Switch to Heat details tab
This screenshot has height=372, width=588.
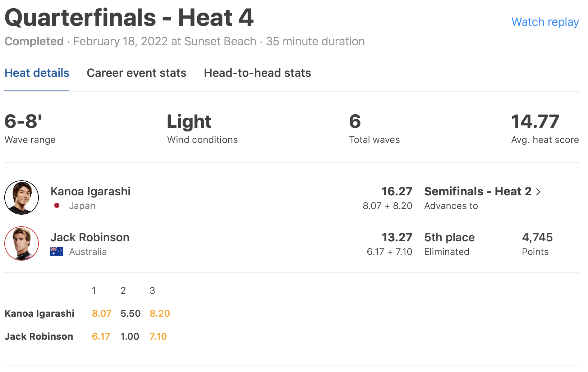click(x=37, y=73)
